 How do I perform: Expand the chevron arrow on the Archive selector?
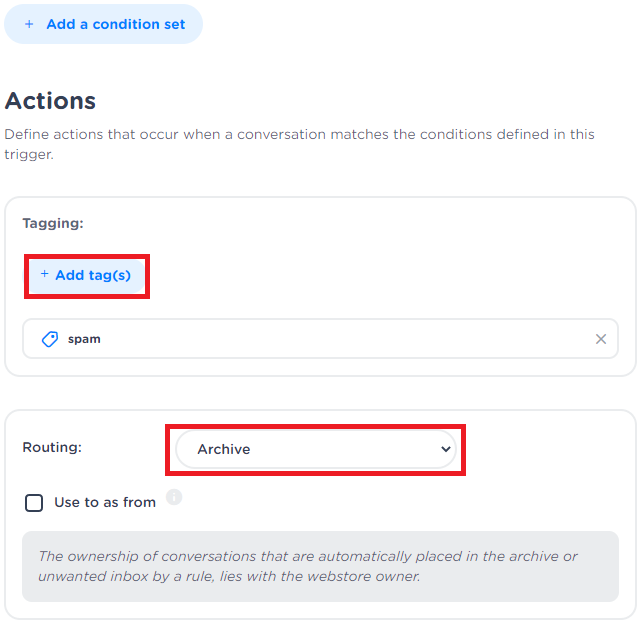tap(446, 450)
